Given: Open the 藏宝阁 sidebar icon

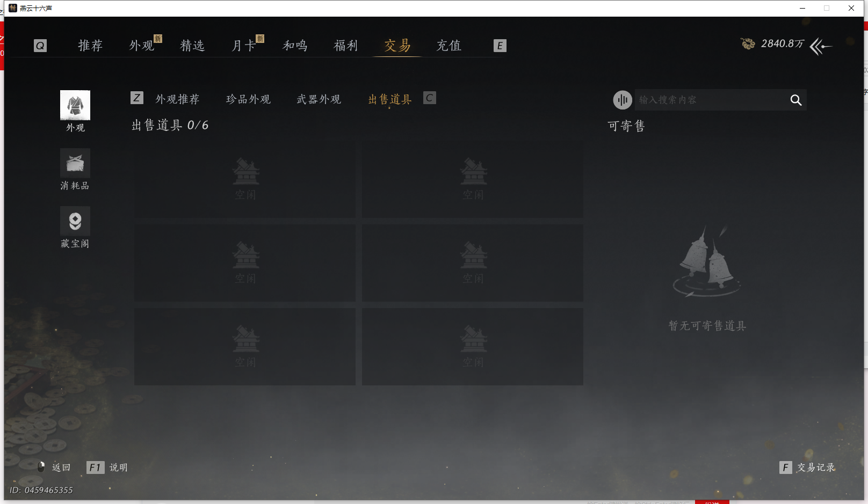Looking at the screenshot, I should [x=75, y=221].
